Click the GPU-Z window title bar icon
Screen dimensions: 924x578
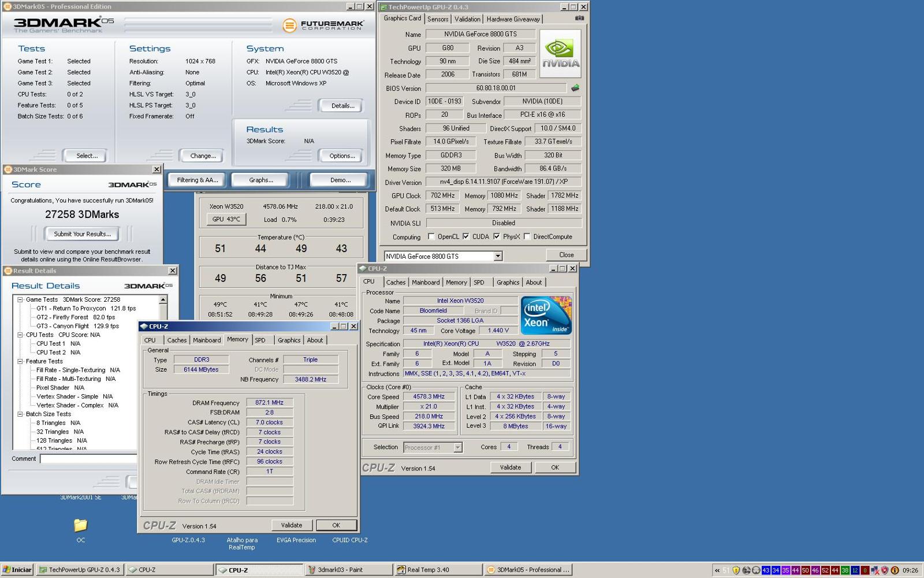click(x=383, y=7)
